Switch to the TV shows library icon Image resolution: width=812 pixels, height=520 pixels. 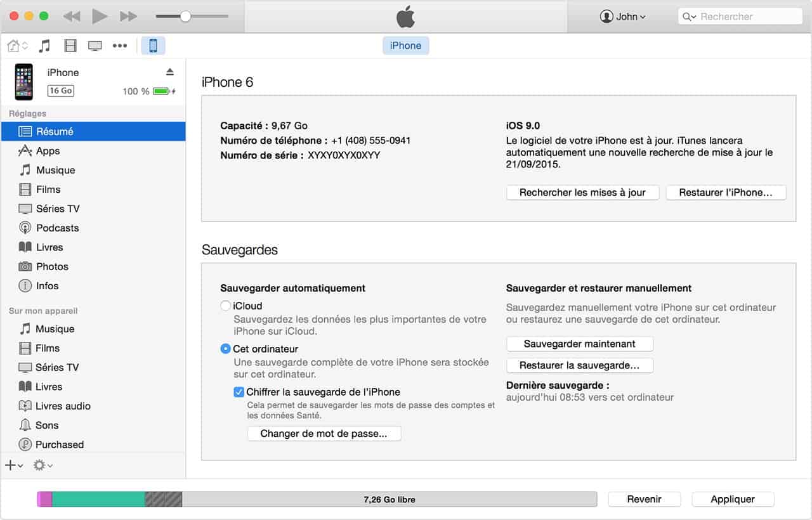(x=95, y=46)
